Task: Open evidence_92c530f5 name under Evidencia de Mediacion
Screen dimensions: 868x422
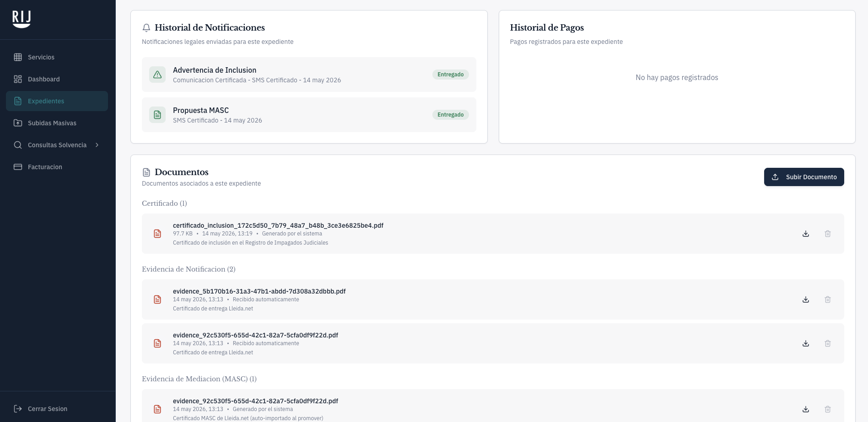Action: 255,401
